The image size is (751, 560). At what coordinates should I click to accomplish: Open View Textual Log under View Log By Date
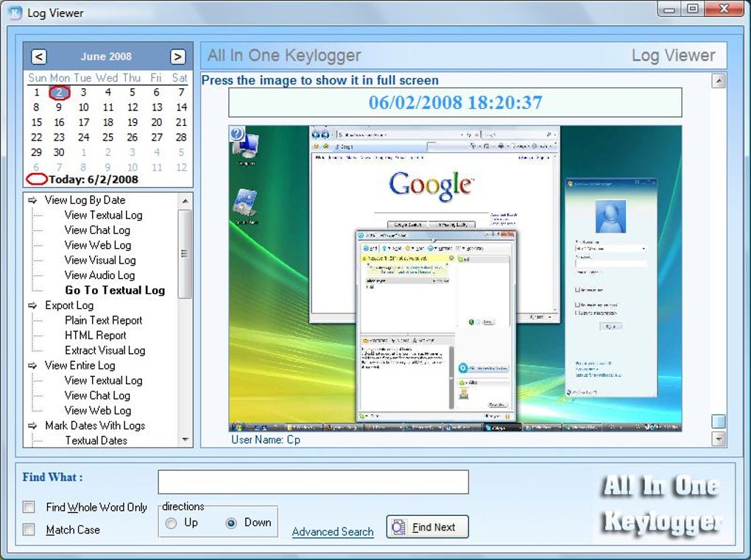click(104, 215)
